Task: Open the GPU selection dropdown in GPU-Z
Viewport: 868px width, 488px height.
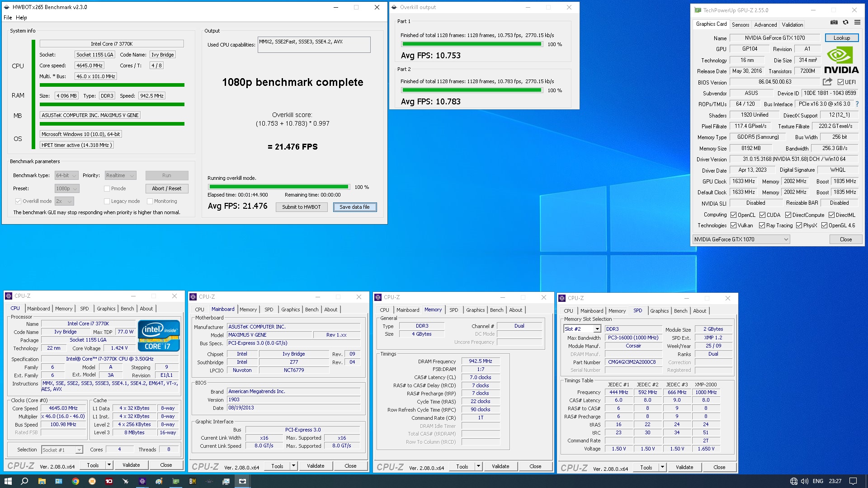Action: click(741, 239)
